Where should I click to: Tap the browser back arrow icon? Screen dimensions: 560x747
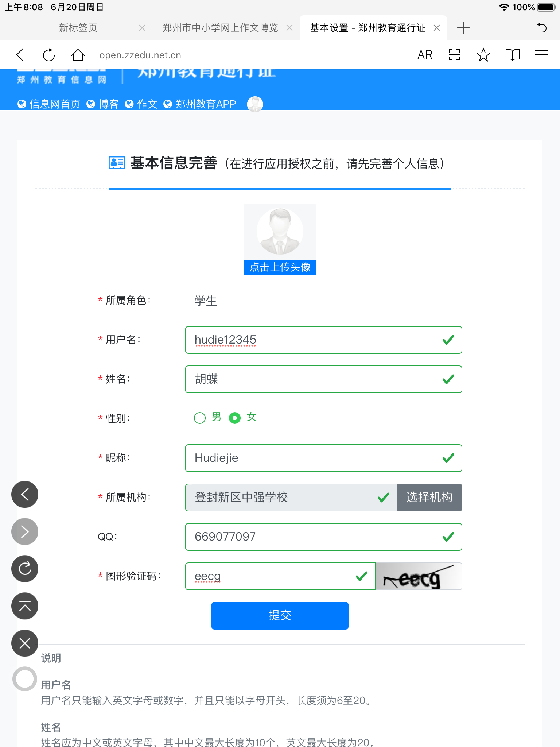point(20,55)
